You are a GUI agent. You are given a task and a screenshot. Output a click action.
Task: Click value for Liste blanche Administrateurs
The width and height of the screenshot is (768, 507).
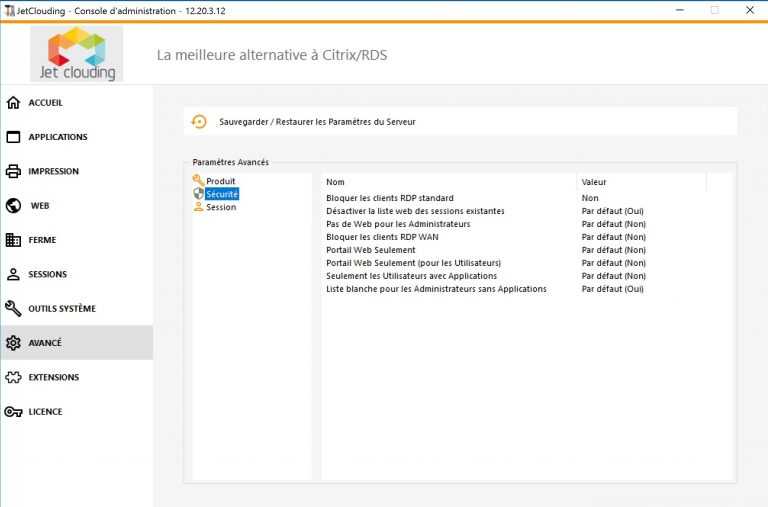click(612, 289)
